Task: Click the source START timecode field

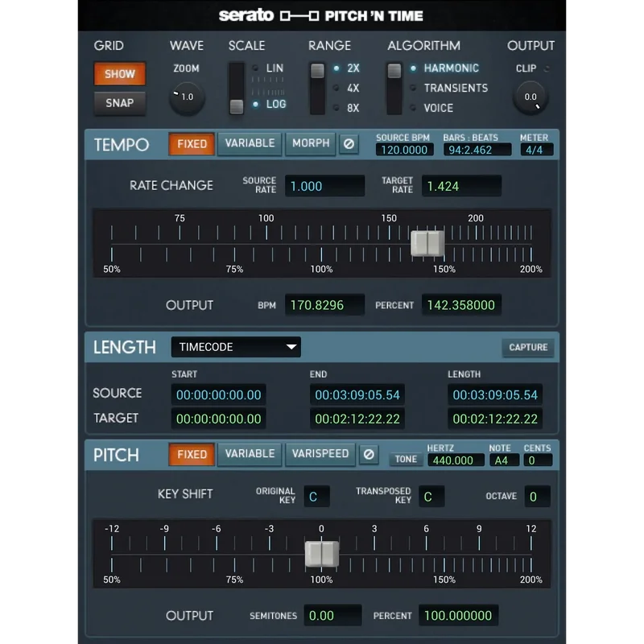Action: pyautogui.click(x=218, y=395)
